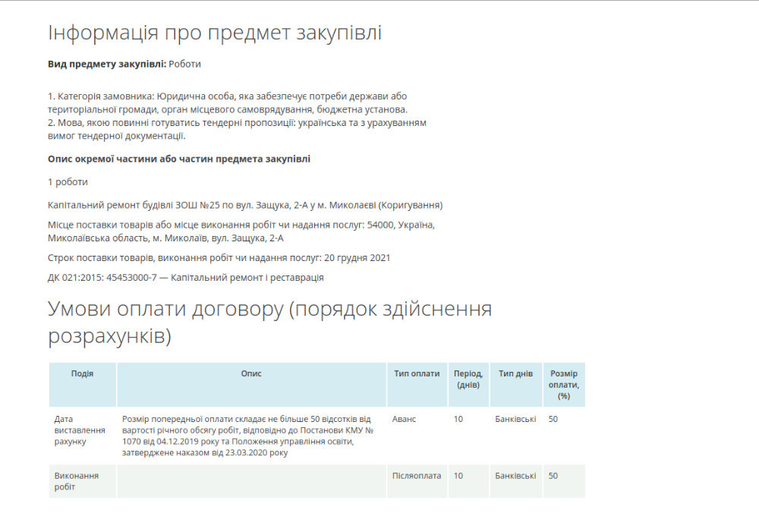Click the text "1 роботи"
Screen dimensions: 759x532
click(x=68, y=182)
